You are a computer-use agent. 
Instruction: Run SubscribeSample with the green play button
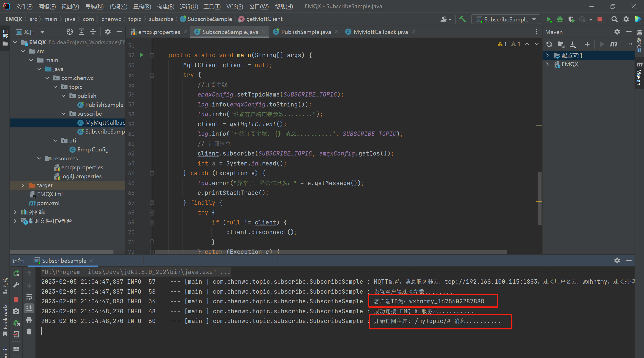(548, 19)
